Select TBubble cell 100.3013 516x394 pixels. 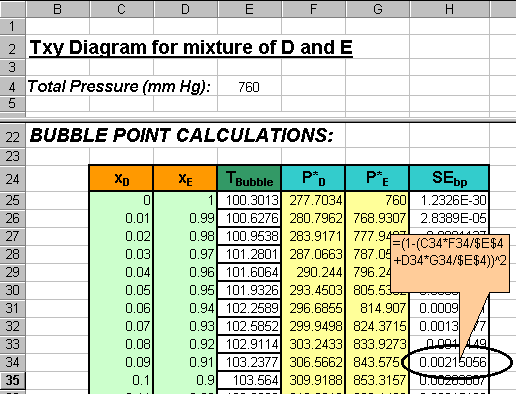[x=249, y=200]
